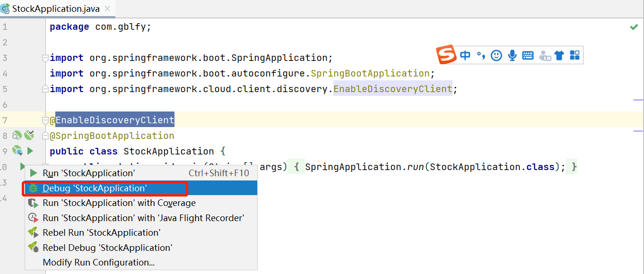Click the selected @EnableDiscoveryClient annotation text

115,120
